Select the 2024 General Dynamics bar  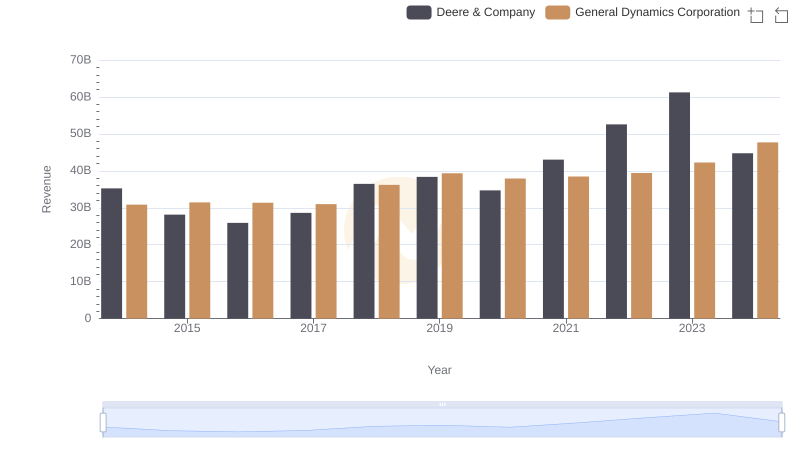pos(768,230)
